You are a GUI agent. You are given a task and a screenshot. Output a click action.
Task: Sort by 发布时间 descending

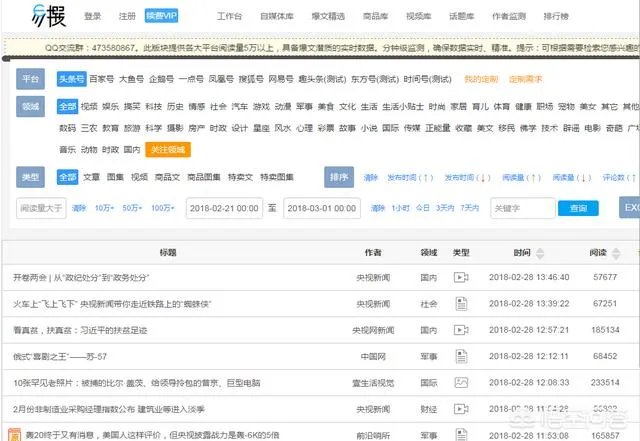coord(467,178)
